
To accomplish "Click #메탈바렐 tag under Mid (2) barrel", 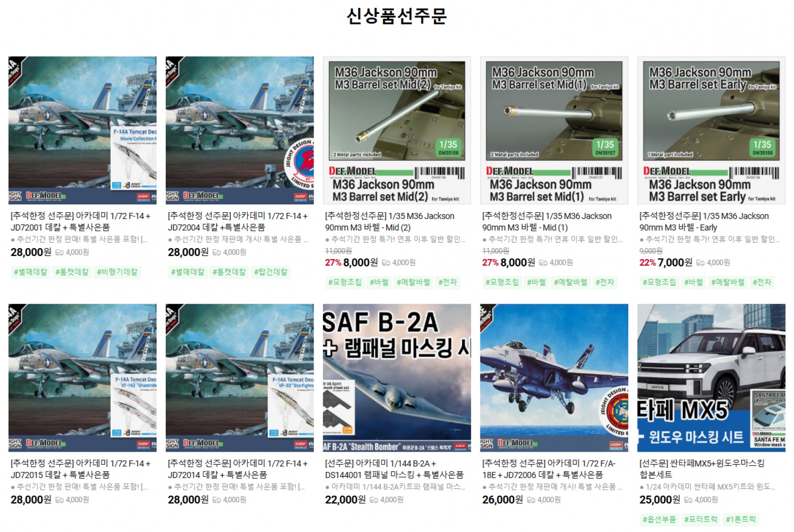I will [413, 282].
